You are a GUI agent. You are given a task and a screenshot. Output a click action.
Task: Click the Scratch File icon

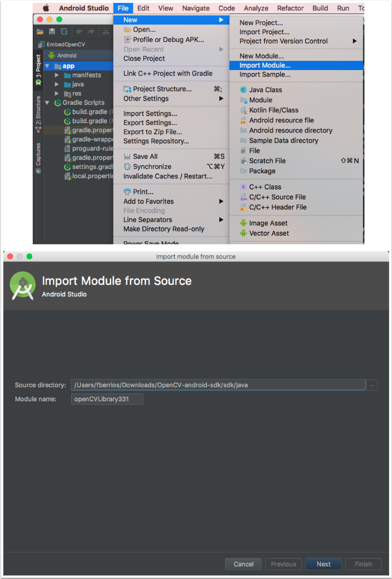pos(243,161)
